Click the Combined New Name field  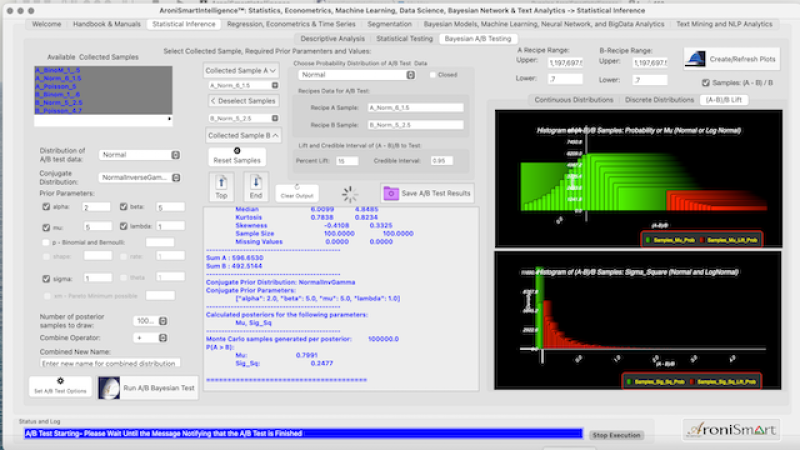coord(110,363)
